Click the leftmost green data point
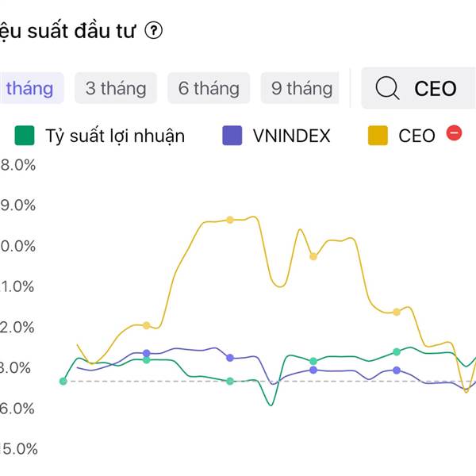Image resolution: width=476 pixels, height=476 pixels. (x=63, y=381)
